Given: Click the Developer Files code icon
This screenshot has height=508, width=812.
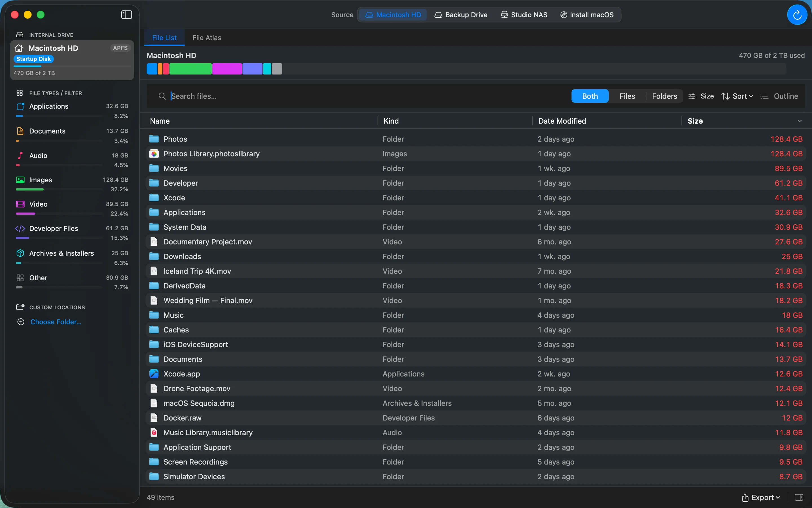Looking at the screenshot, I should 20,229.
